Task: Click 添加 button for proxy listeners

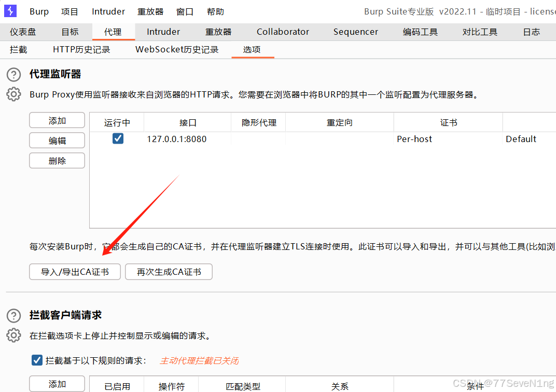Action: coord(57,120)
